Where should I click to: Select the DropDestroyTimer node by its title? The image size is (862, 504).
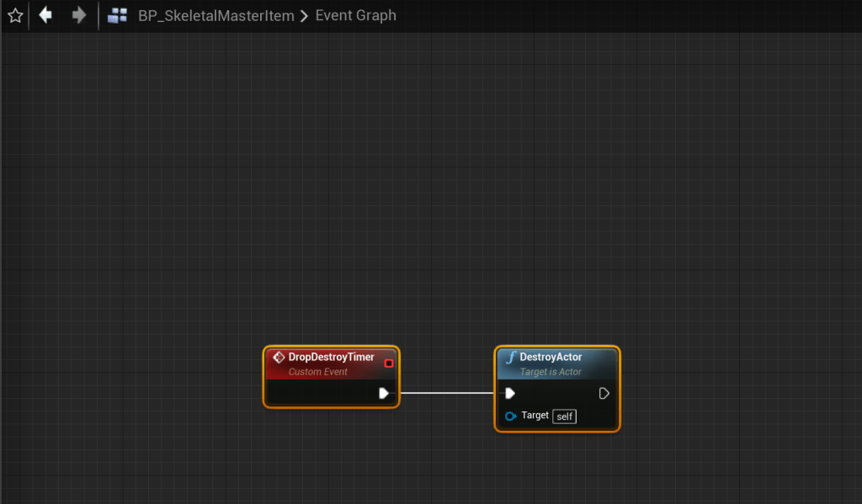pyautogui.click(x=331, y=357)
